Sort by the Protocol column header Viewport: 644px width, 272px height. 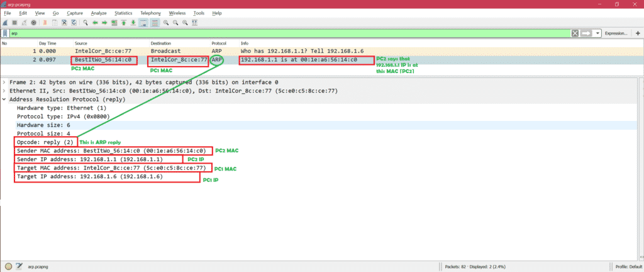tap(225, 43)
